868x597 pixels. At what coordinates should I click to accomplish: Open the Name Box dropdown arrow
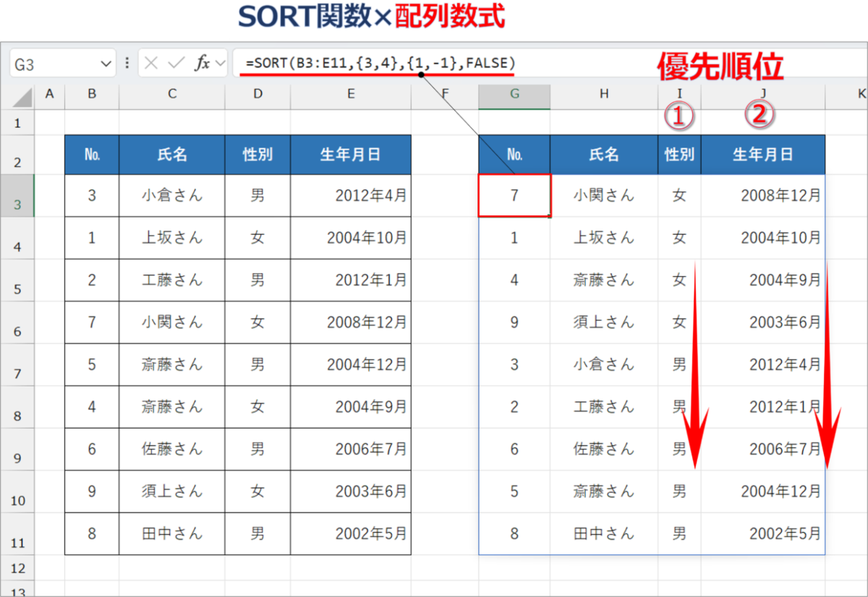pyautogui.click(x=106, y=63)
